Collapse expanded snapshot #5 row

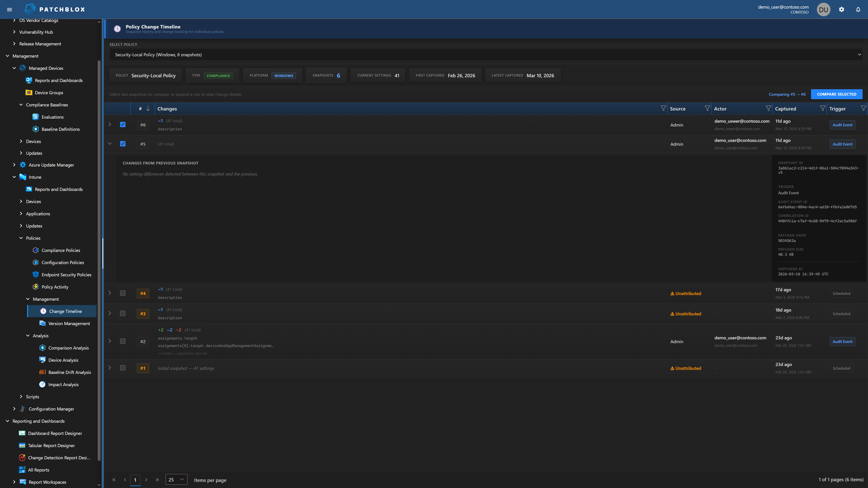110,143
